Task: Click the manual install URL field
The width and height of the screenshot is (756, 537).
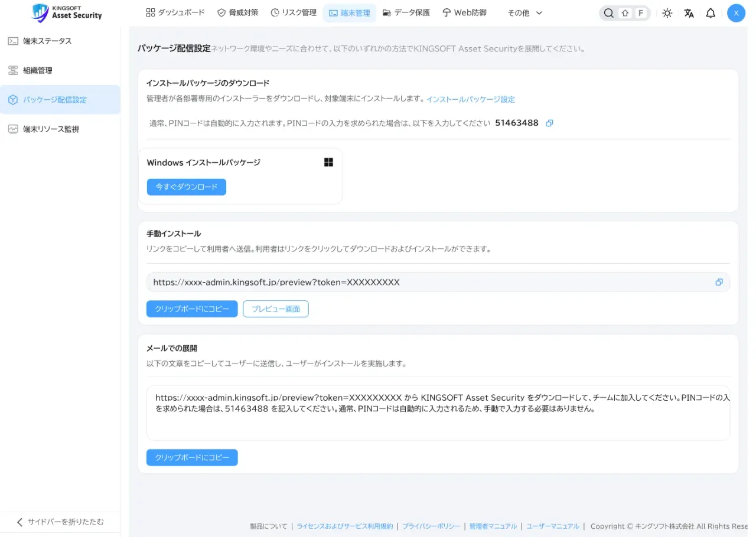Action: (x=438, y=282)
